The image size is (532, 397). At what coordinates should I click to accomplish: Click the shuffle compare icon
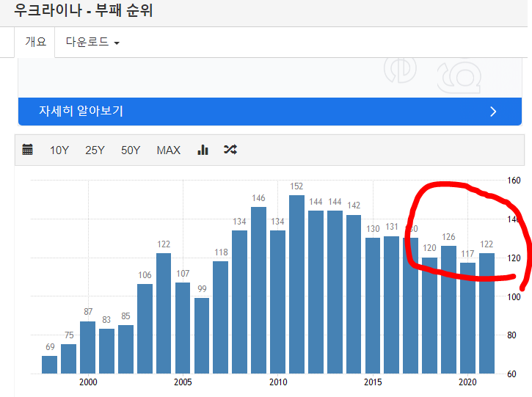[230, 149]
